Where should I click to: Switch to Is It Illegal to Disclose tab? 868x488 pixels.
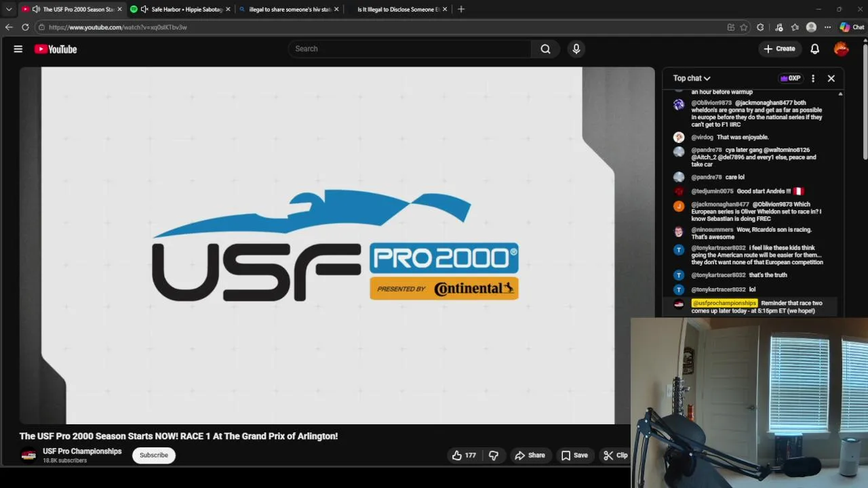(398, 9)
